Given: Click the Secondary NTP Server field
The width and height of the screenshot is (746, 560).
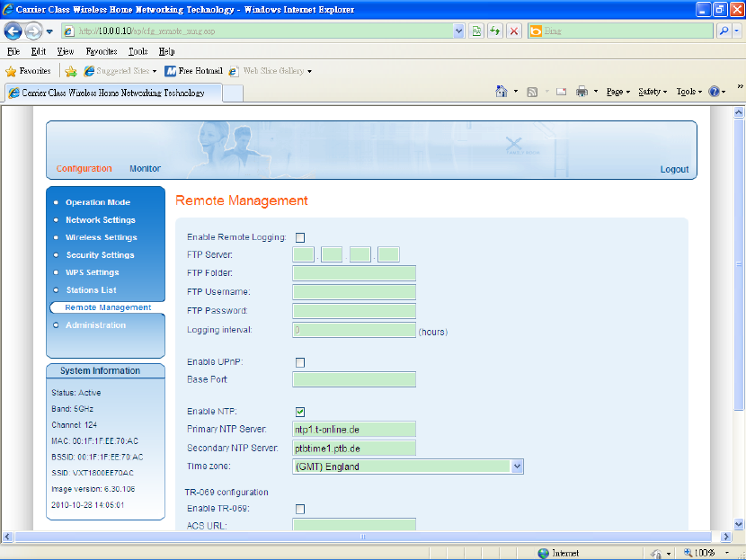Looking at the screenshot, I should pyautogui.click(x=354, y=449).
